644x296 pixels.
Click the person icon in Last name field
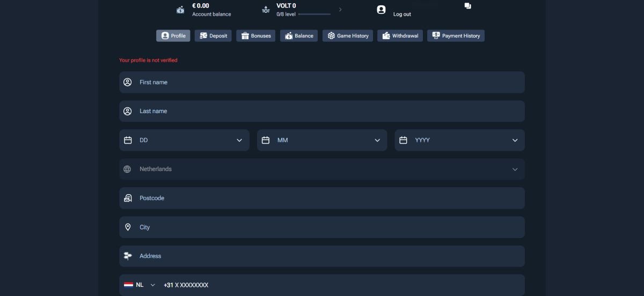click(x=128, y=111)
